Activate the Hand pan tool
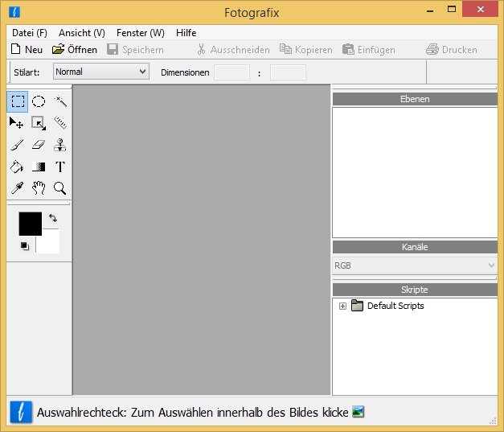The image size is (504, 432). click(x=38, y=188)
